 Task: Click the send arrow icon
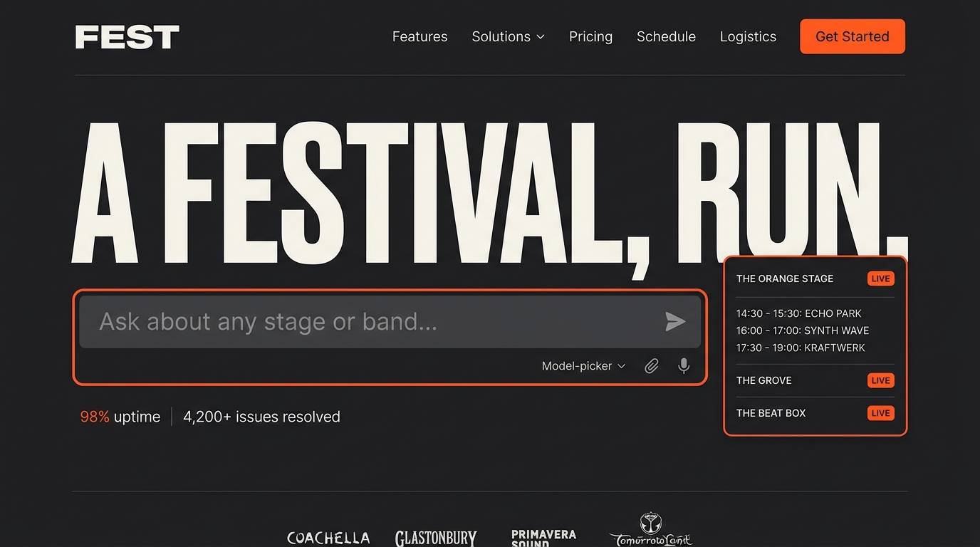[674, 322]
